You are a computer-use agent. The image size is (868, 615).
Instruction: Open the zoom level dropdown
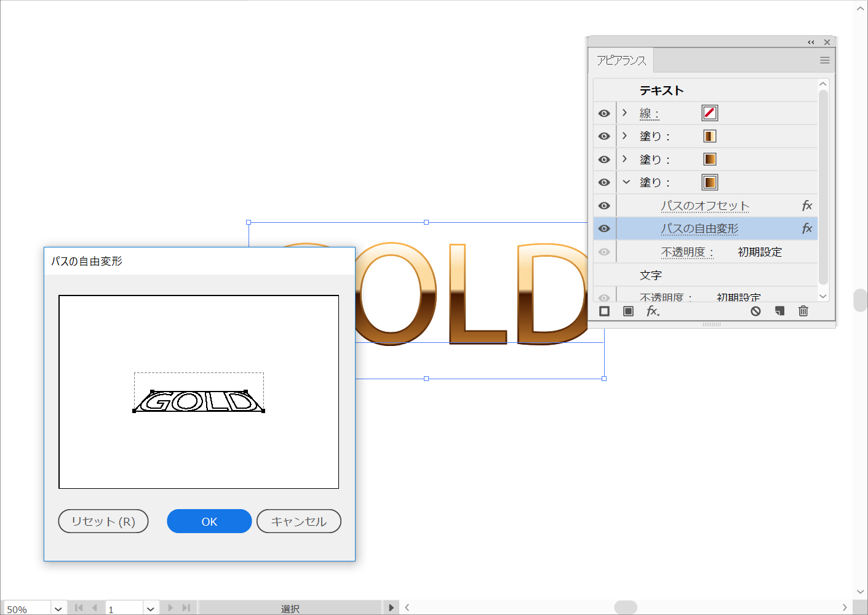coord(58,609)
